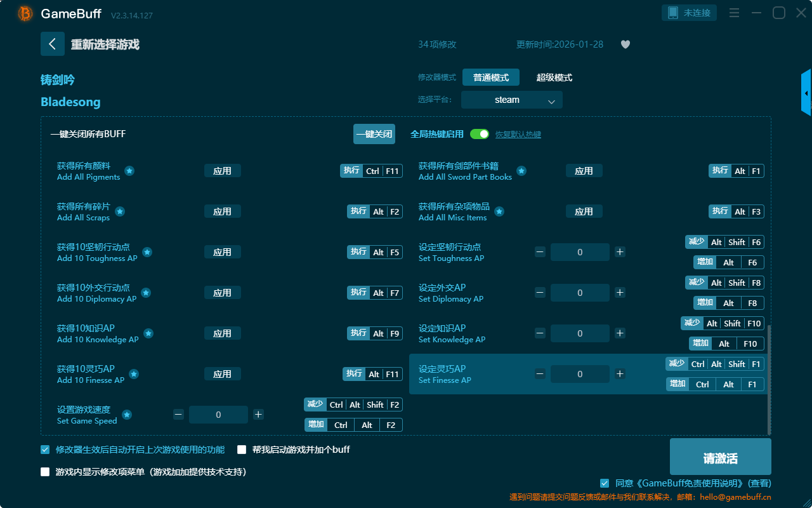Click the star icon beside Set Game Speed
Viewport: 812px width, 508px height.
click(x=127, y=415)
